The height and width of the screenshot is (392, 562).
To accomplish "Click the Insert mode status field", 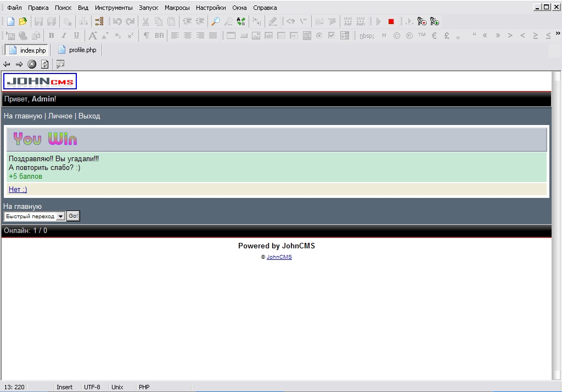I will coord(65,387).
